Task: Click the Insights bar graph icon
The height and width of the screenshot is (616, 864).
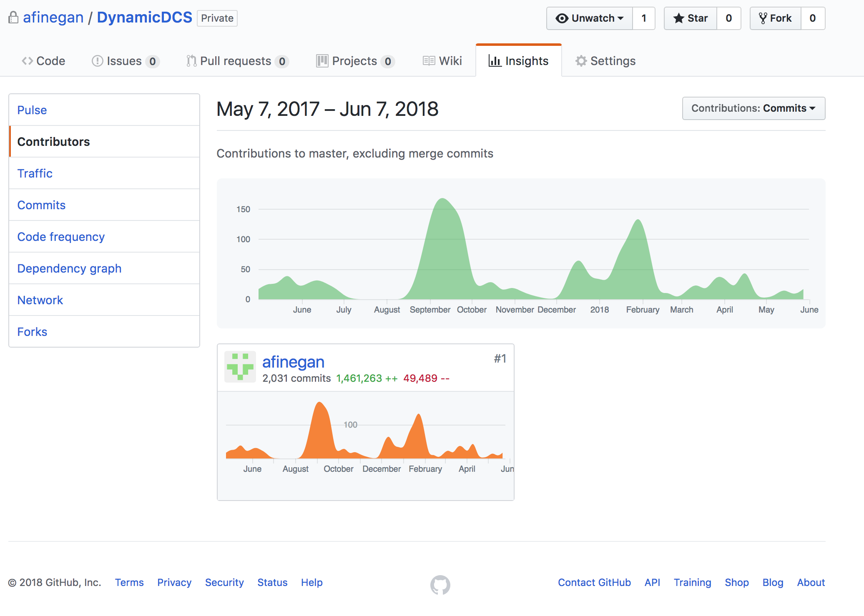Action: click(495, 61)
